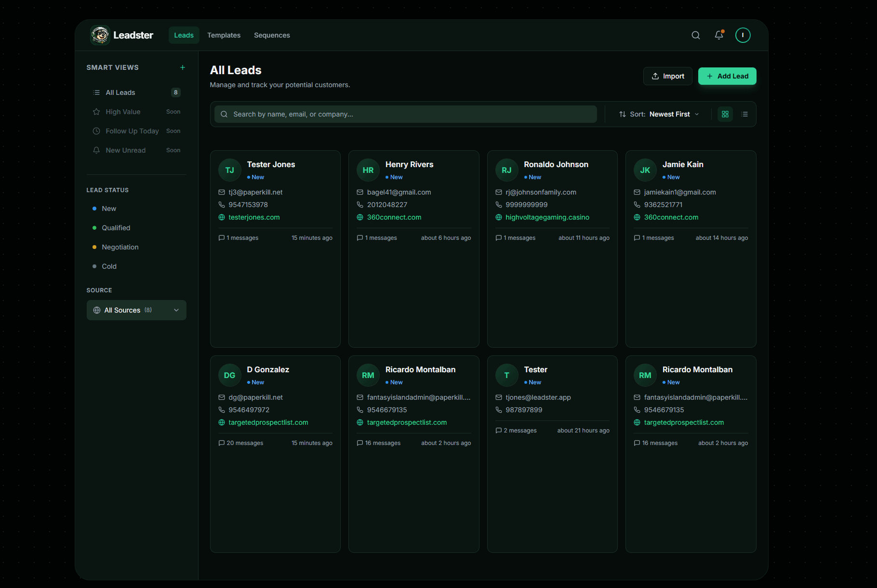The image size is (877, 588).
Task: Open the notifications bell
Action: click(x=718, y=35)
